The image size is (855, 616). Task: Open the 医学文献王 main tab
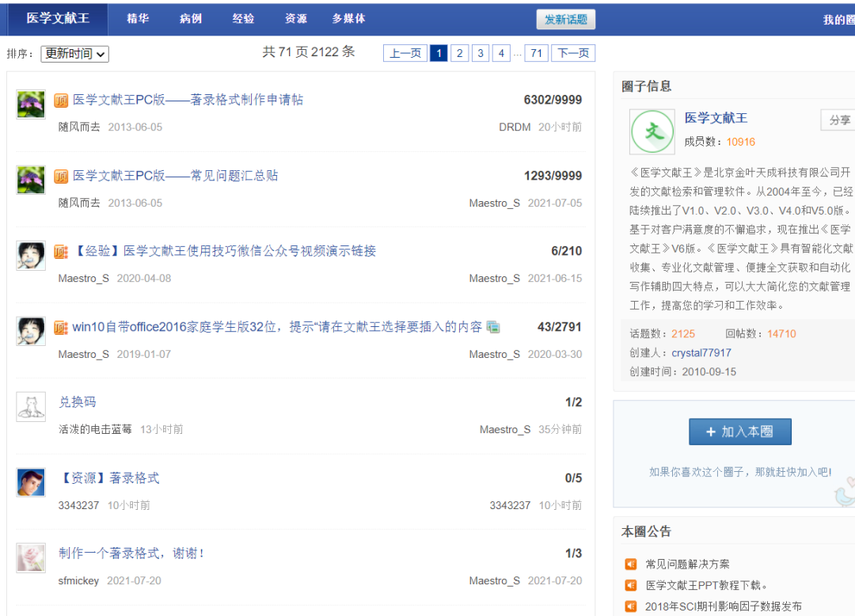(58, 18)
